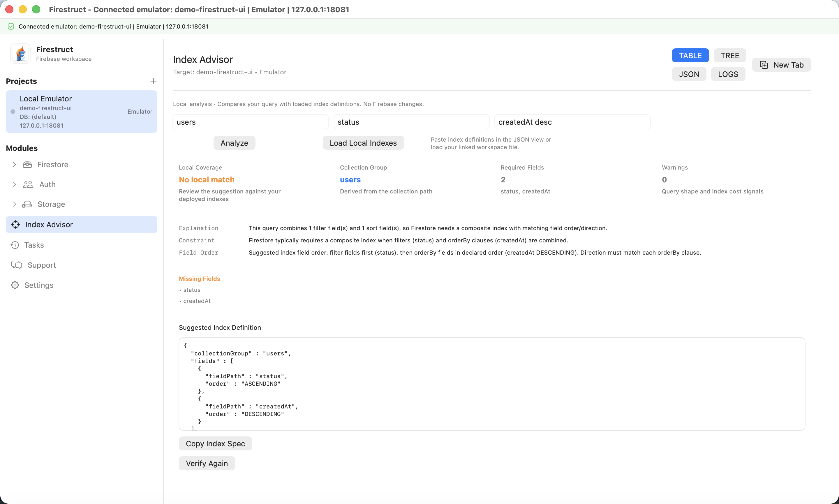
Task: Switch to the LOGS view tab
Action: [728, 74]
